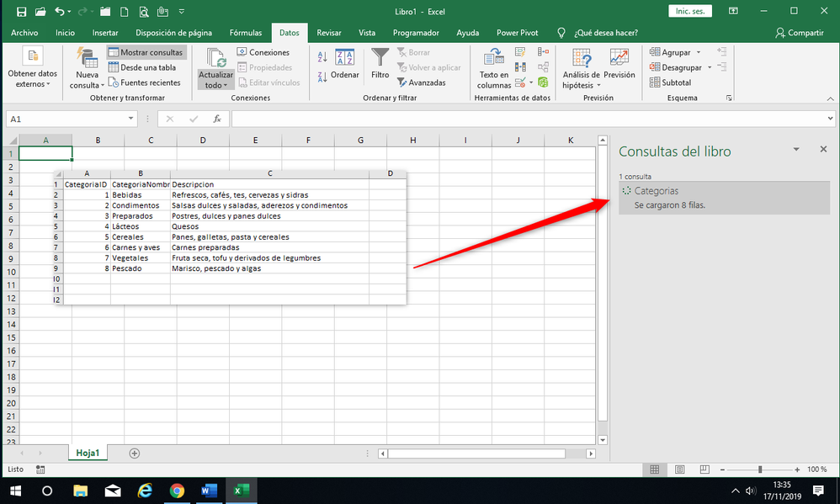This screenshot has width=840, height=504.
Task: Click the new blank document icon
Action: coord(125,11)
